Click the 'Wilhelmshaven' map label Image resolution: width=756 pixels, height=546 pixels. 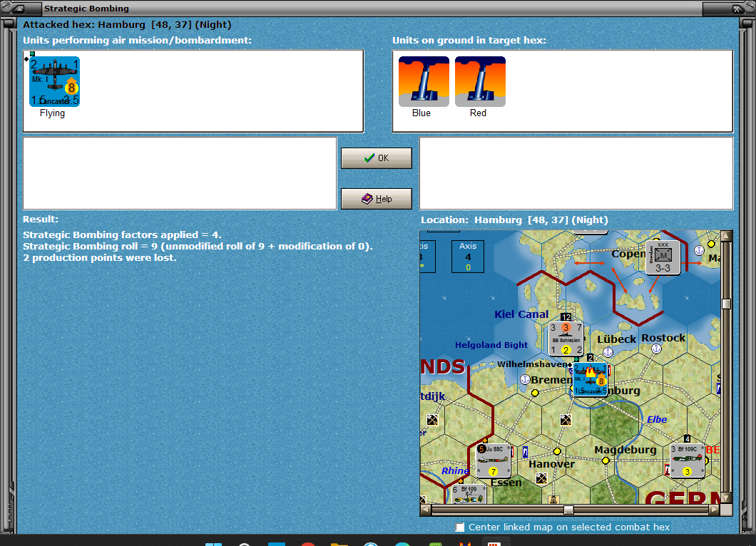pyautogui.click(x=532, y=364)
